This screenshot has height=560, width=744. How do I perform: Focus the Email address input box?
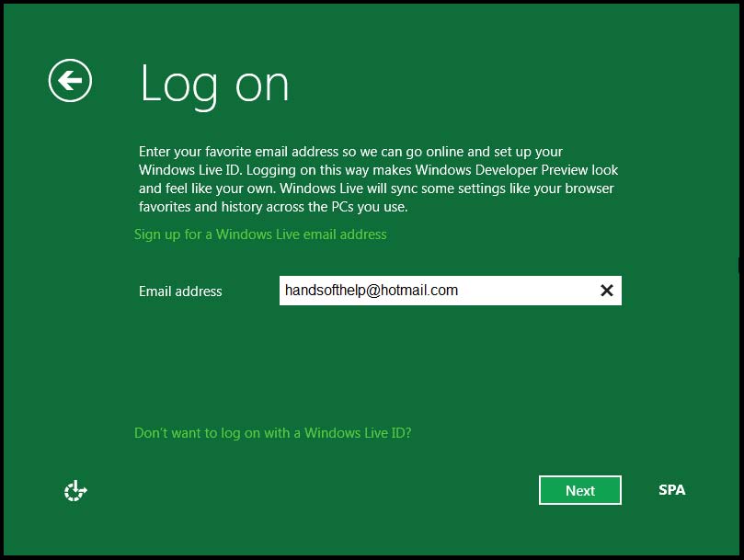point(524,291)
